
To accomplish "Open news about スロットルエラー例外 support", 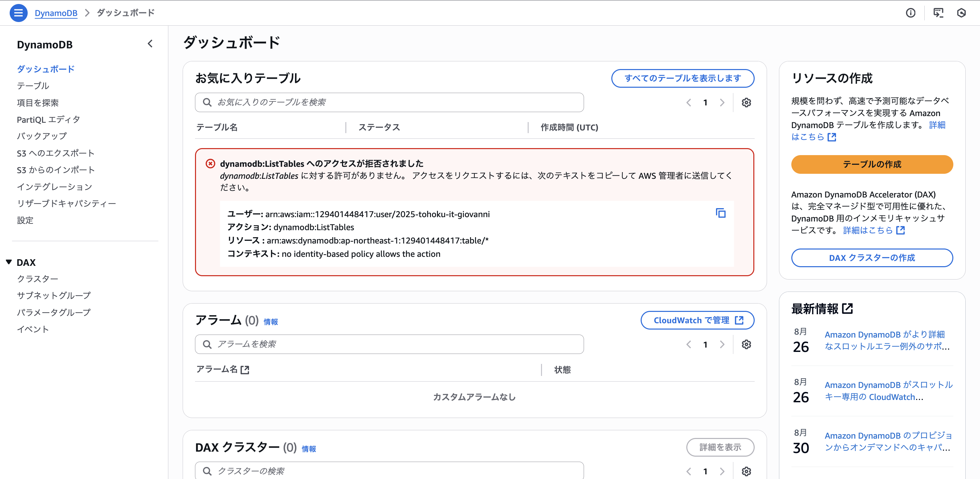I will pos(887,340).
